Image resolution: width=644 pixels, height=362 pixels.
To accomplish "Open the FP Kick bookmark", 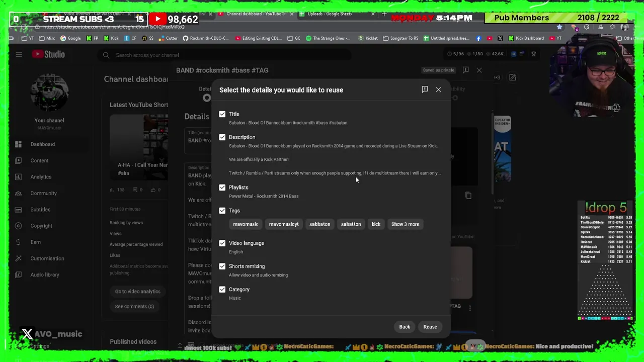I will [93, 38].
